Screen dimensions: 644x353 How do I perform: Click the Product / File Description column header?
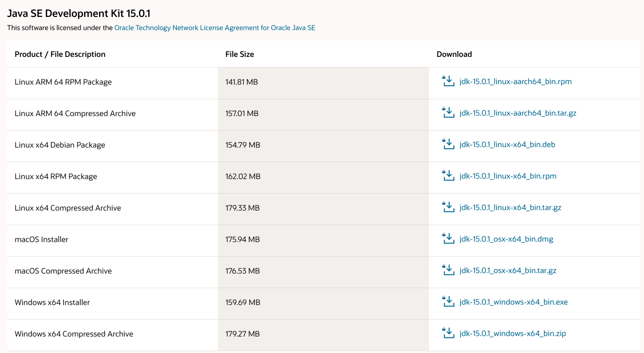point(60,54)
